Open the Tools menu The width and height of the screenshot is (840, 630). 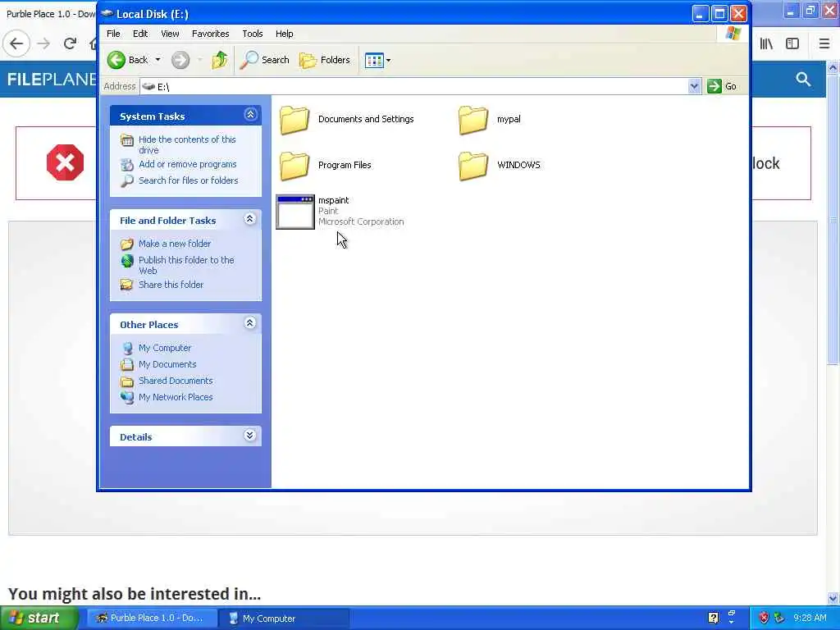pos(253,34)
